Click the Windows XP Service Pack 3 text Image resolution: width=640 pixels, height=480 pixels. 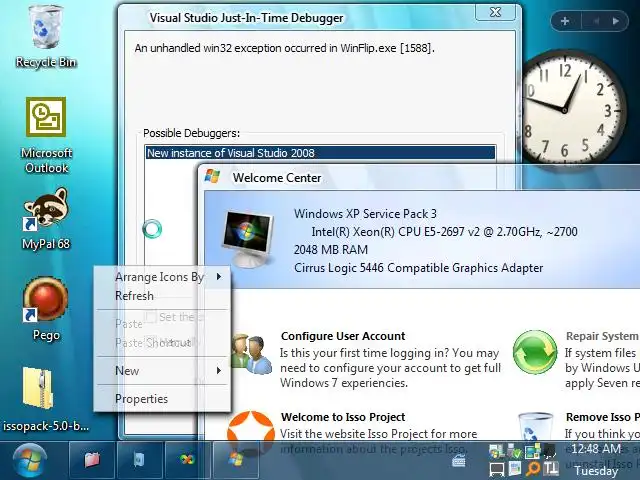coord(365,214)
